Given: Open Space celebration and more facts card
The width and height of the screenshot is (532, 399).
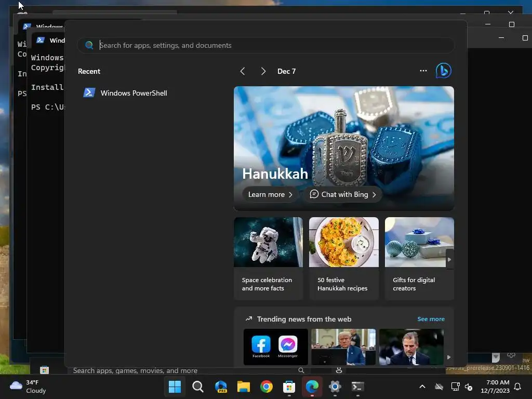Looking at the screenshot, I should (268, 259).
